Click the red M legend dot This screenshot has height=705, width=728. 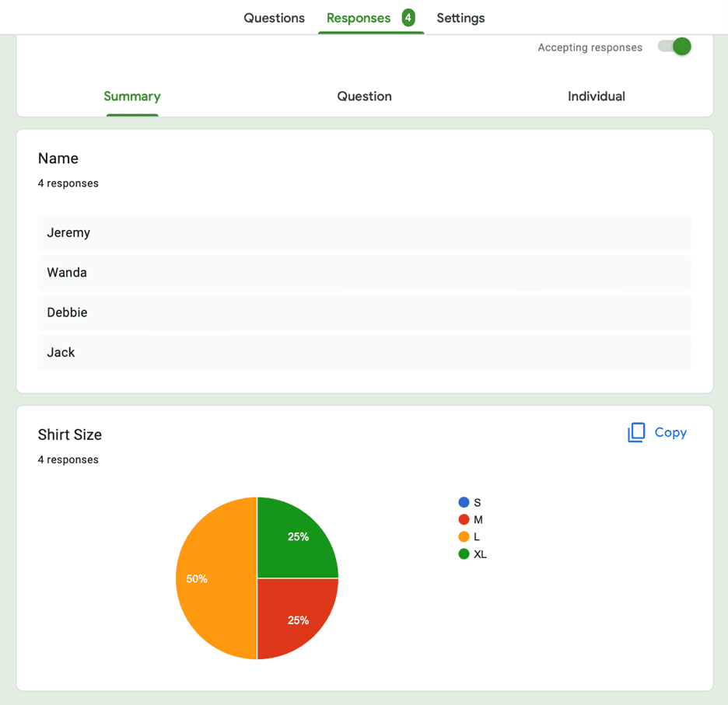tap(464, 519)
